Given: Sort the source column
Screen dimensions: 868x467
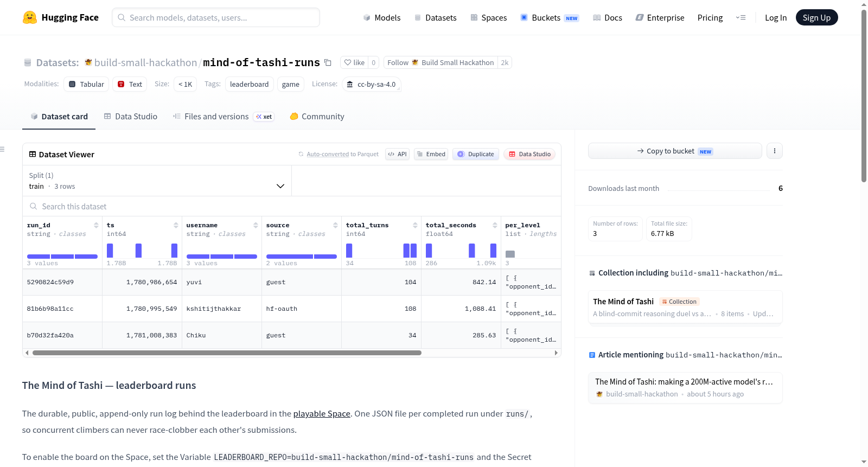Looking at the screenshot, I should 335,225.
